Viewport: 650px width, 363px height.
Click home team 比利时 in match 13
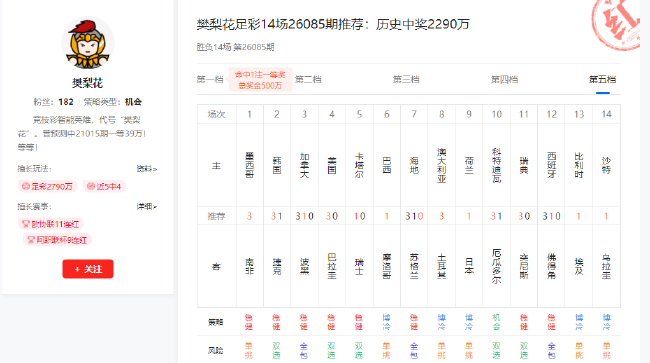(x=579, y=165)
